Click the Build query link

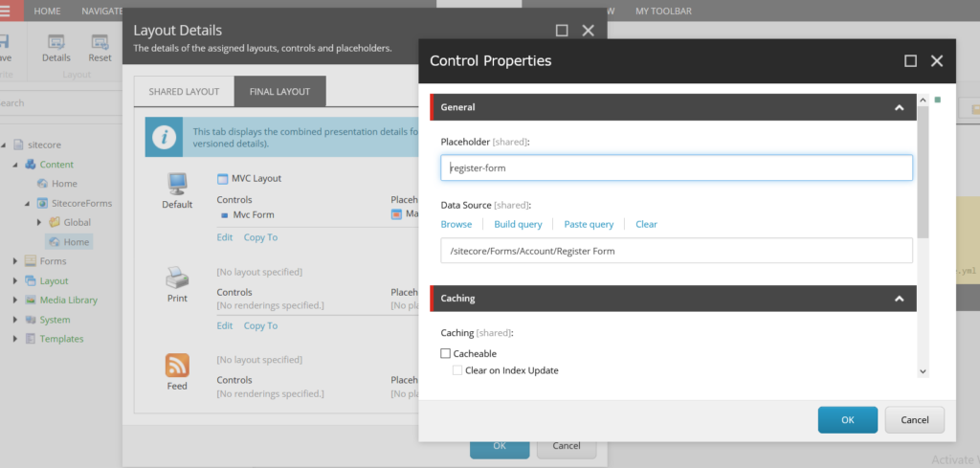[x=518, y=224]
